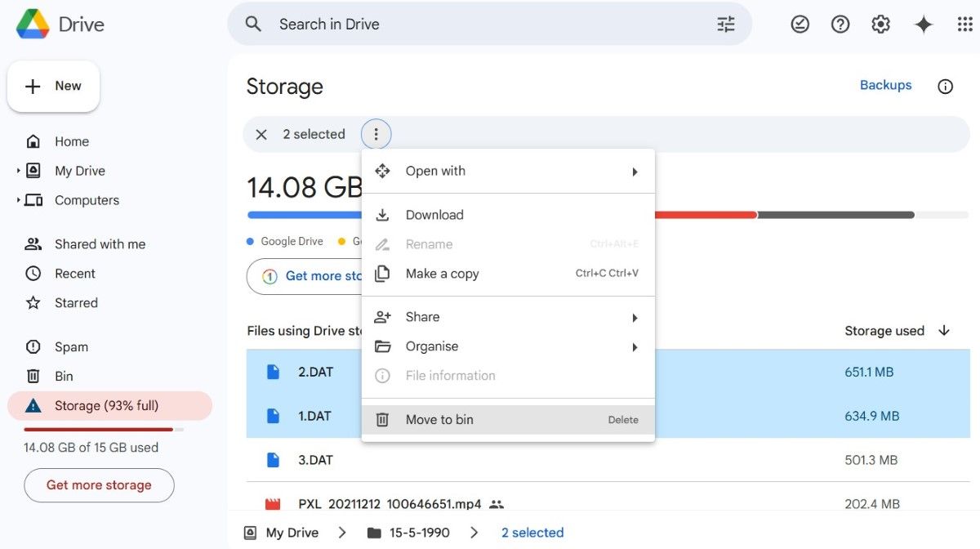Click the storage information icon

pos(945,86)
